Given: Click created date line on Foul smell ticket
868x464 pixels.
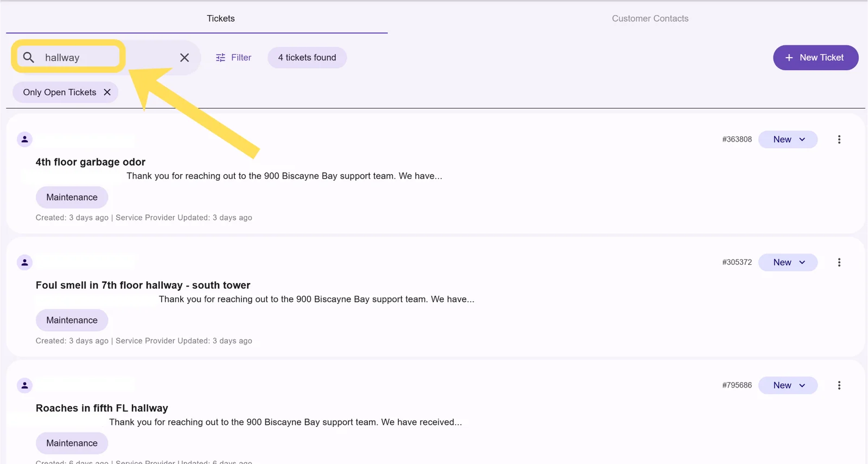Looking at the screenshot, I should tap(144, 341).
